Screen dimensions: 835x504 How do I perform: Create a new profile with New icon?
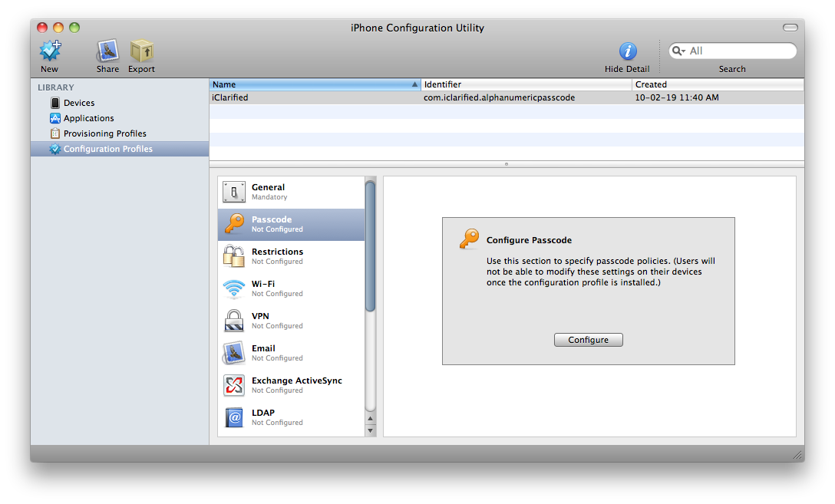(x=50, y=51)
